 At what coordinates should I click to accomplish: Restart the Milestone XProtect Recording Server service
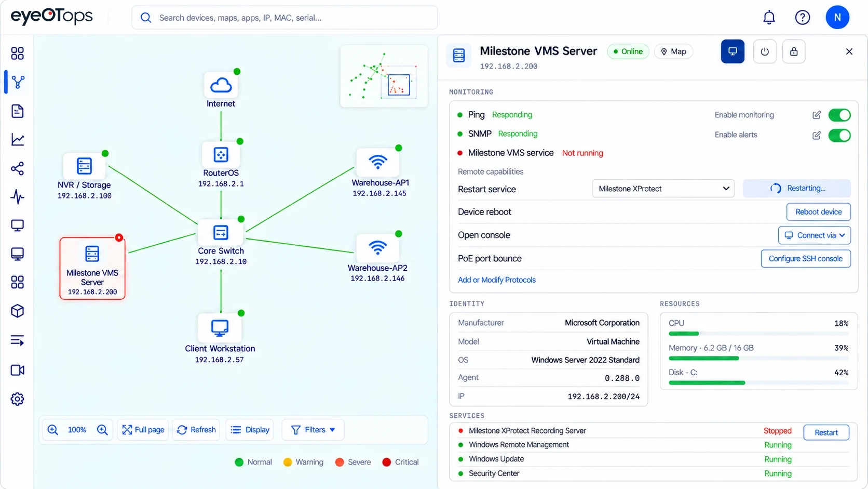point(826,432)
